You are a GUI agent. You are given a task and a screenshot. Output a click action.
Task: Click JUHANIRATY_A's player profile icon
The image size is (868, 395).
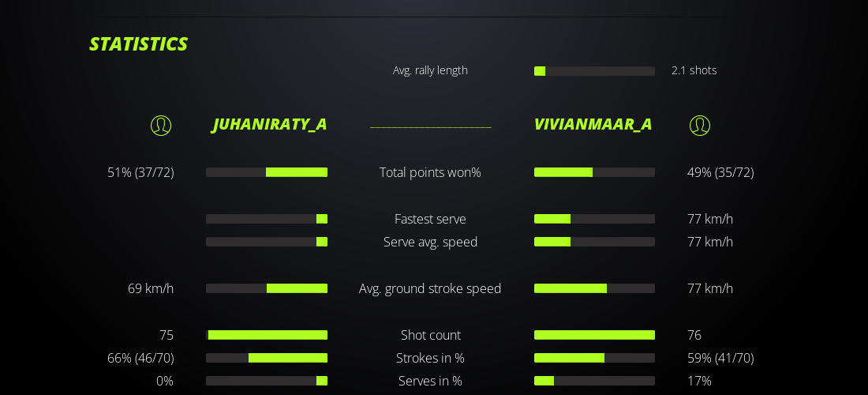(x=161, y=126)
